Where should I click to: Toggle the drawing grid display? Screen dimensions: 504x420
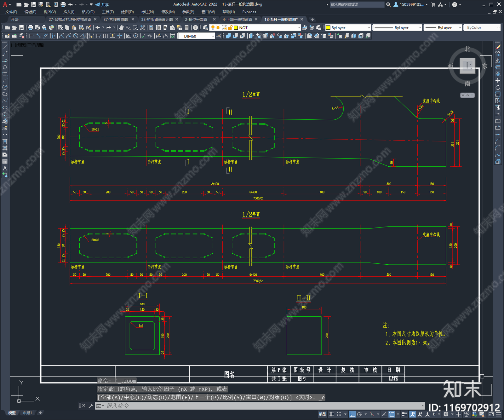[x=332, y=414]
